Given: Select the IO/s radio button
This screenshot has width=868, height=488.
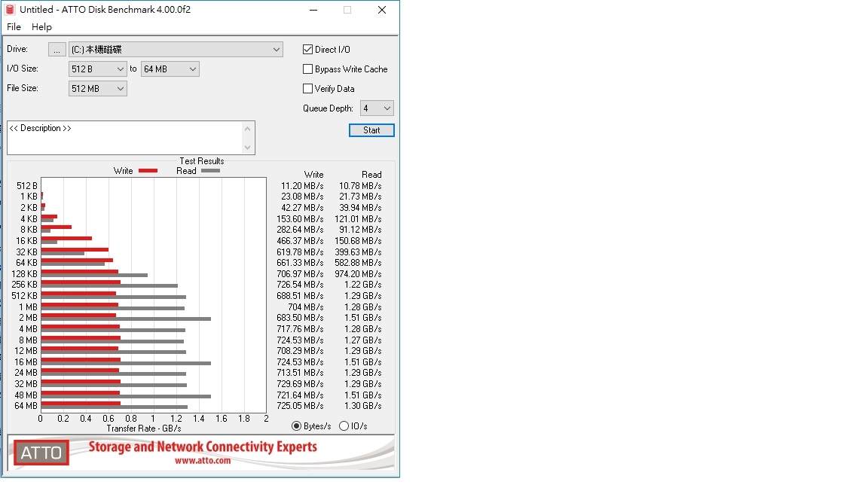Looking at the screenshot, I should point(344,426).
